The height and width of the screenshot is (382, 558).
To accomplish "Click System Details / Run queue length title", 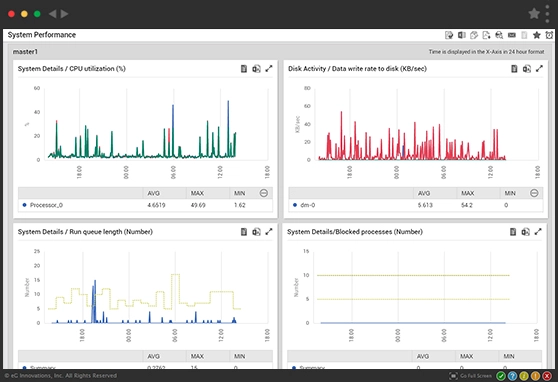I will (x=85, y=232).
